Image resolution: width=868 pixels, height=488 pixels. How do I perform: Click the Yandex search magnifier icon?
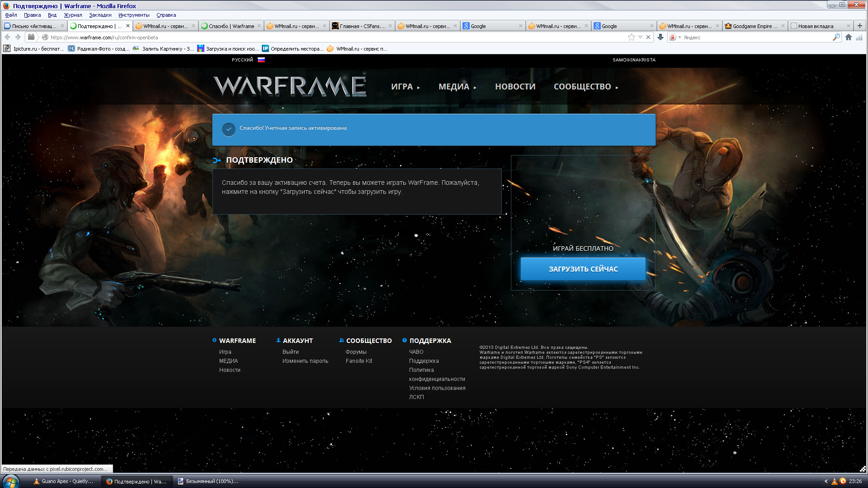click(836, 38)
